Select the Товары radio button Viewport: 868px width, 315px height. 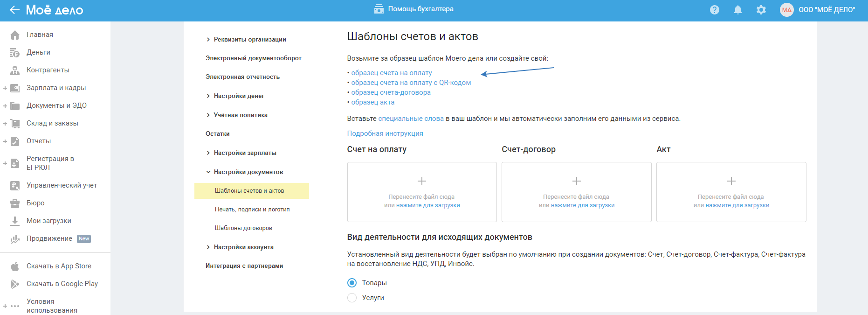(x=352, y=283)
